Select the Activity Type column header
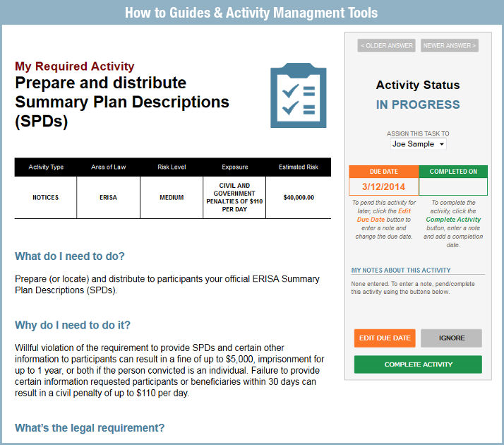This screenshot has width=504, height=445. tap(46, 167)
